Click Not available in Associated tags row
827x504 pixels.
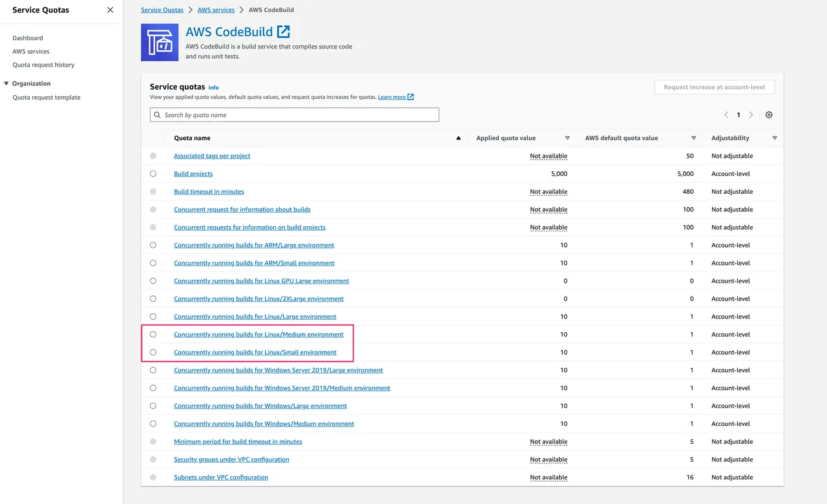click(x=549, y=156)
